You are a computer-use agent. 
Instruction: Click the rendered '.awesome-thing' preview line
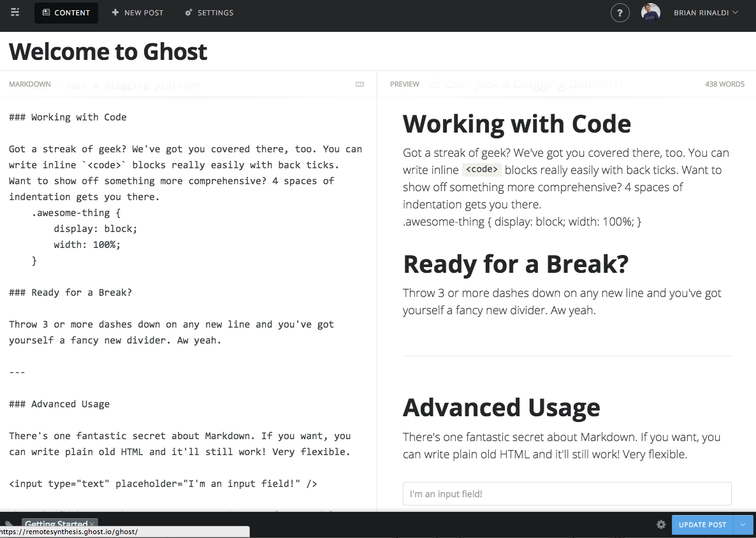click(x=522, y=222)
